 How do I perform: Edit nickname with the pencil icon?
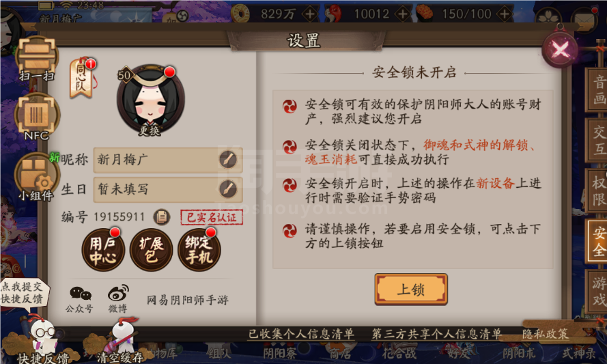227,160
